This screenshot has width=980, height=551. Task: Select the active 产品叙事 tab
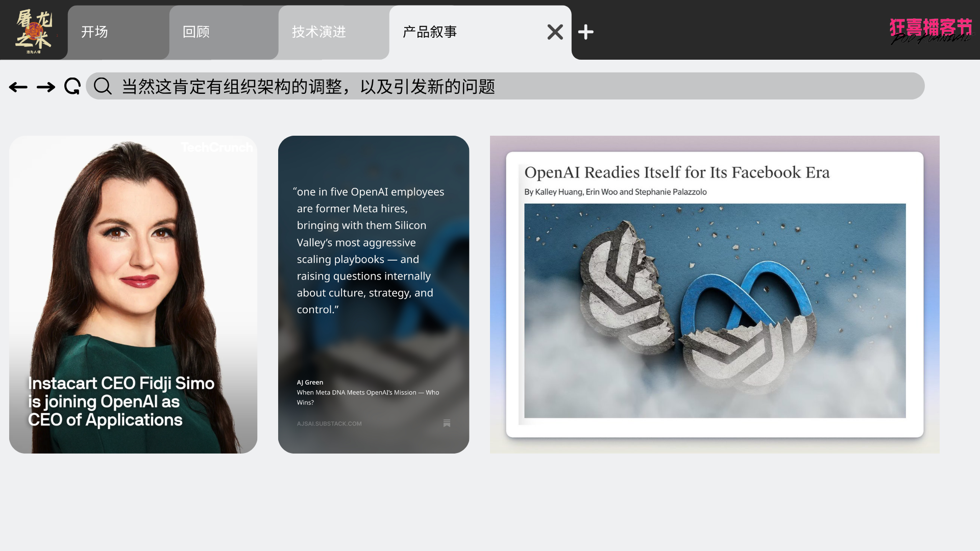coord(430,32)
